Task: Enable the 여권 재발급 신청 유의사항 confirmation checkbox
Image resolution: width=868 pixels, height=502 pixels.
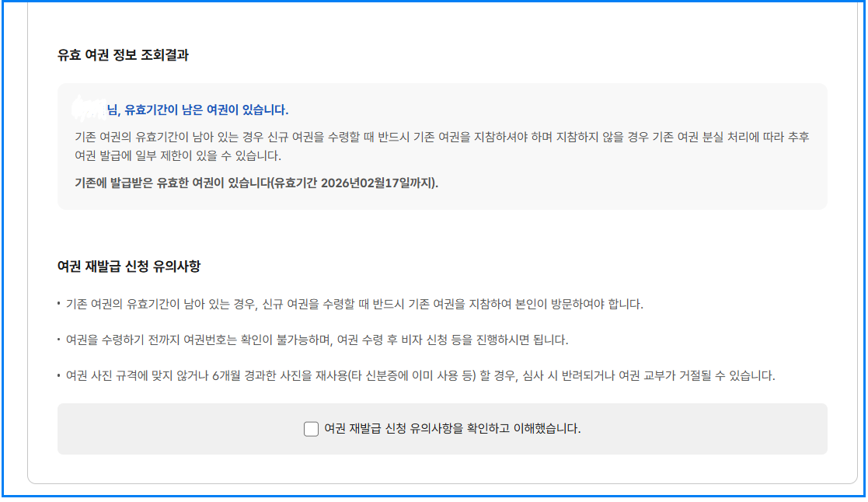Action: point(310,429)
